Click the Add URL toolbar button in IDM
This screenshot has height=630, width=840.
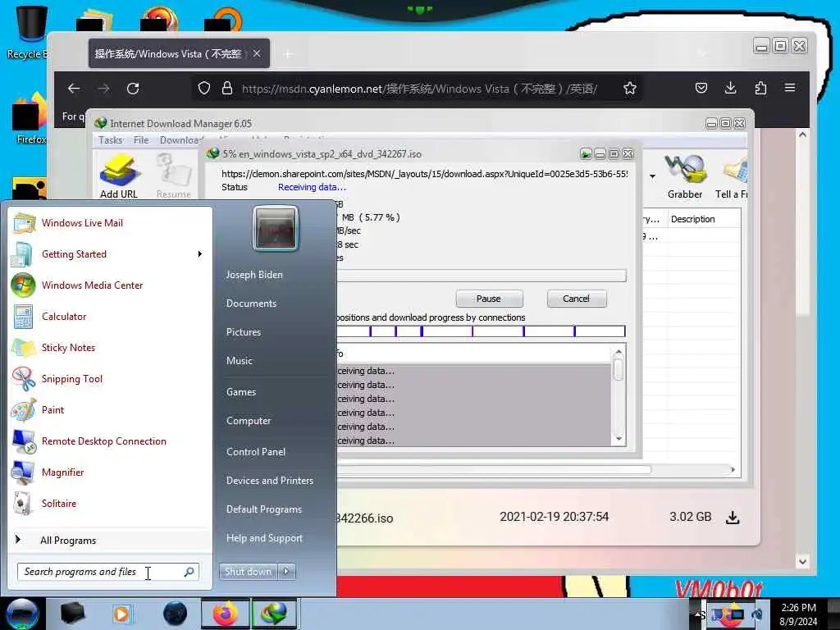(x=118, y=176)
